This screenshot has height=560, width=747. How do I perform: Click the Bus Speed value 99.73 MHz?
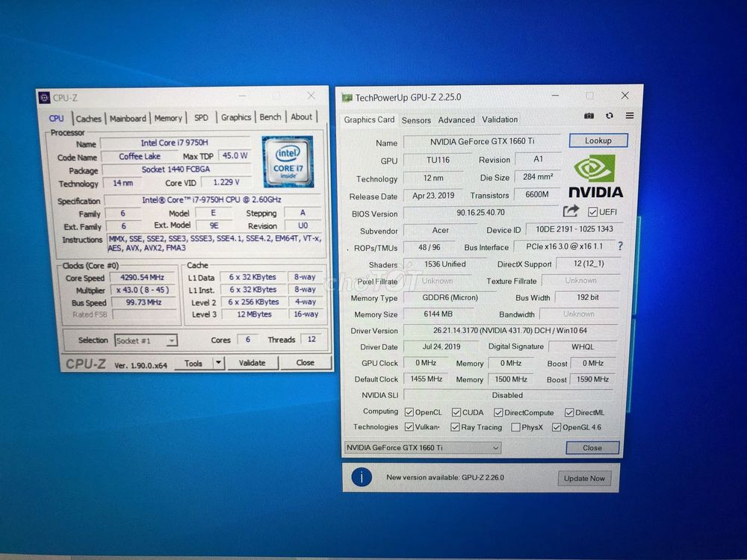(x=143, y=302)
